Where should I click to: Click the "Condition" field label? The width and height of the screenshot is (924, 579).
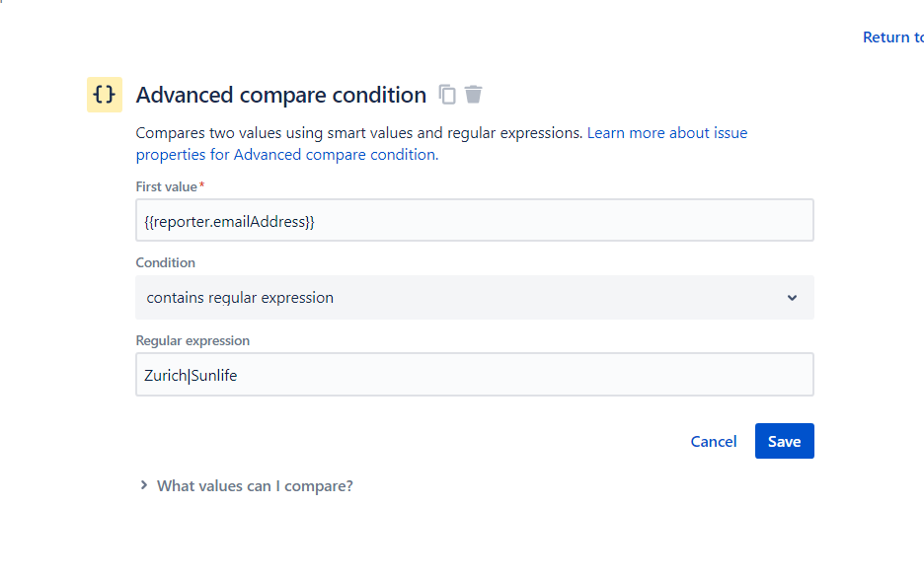pyautogui.click(x=165, y=263)
